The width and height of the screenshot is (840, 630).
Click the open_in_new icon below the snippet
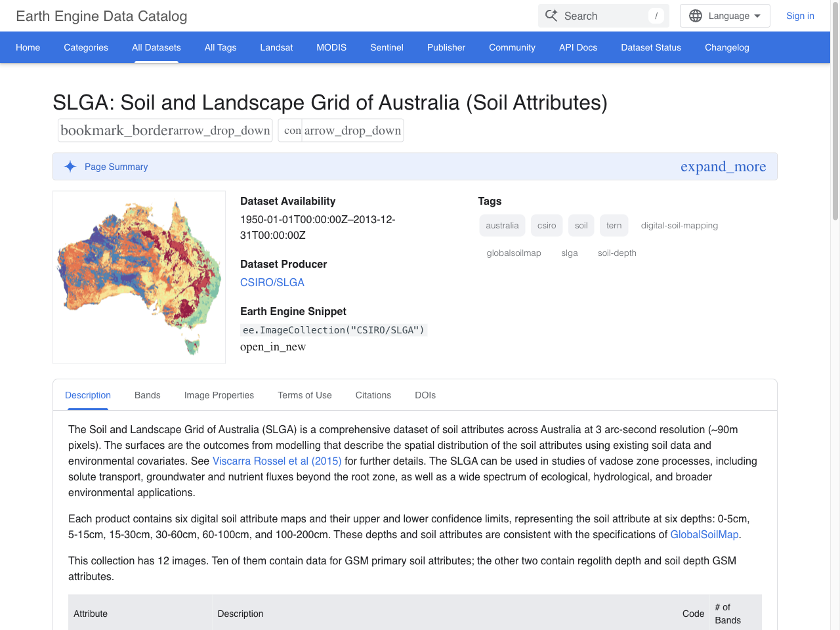coord(272,346)
